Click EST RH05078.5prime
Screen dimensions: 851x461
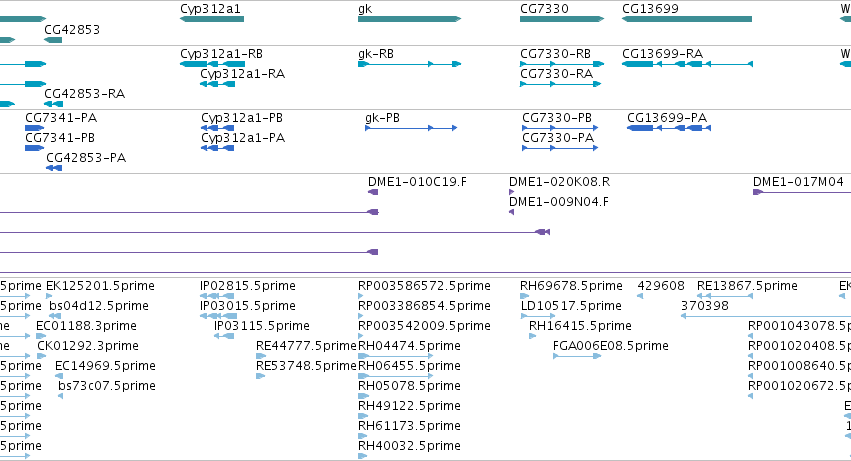tap(409, 387)
